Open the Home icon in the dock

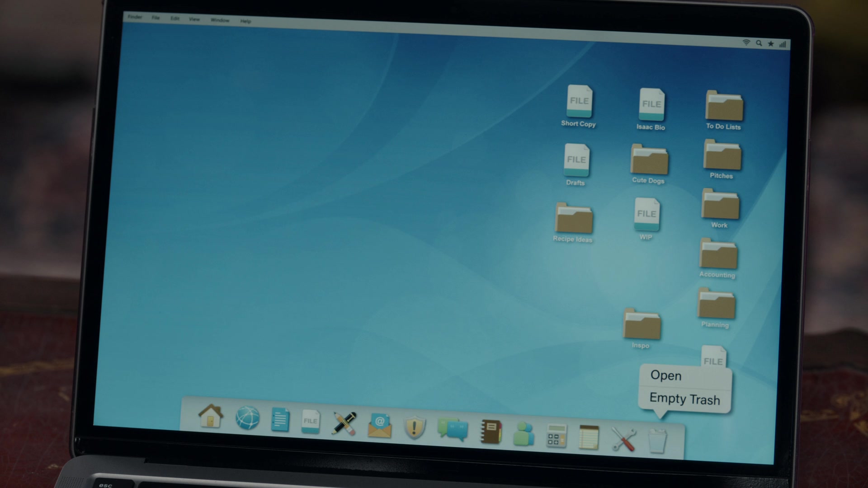[x=211, y=417]
